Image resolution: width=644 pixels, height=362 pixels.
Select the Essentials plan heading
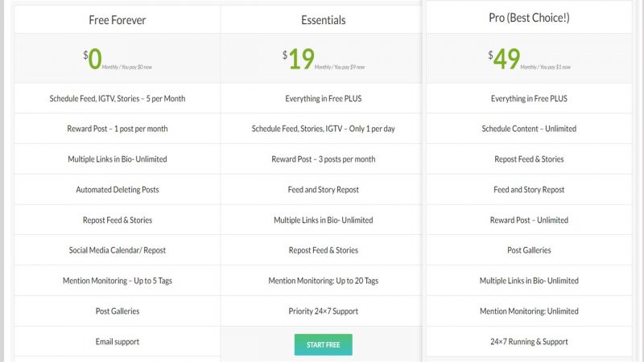pyautogui.click(x=324, y=20)
